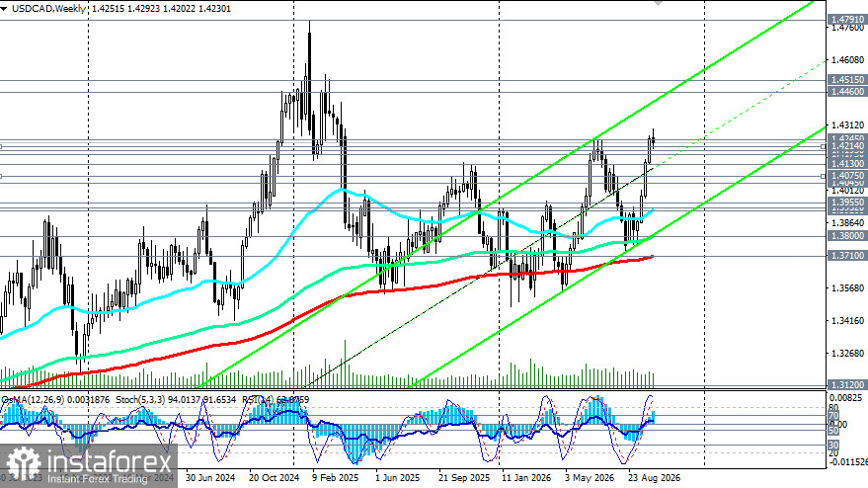Click the RSI(14) indicator label
This screenshot has height=488, width=868.
pyautogui.click(x=259, y=399)
